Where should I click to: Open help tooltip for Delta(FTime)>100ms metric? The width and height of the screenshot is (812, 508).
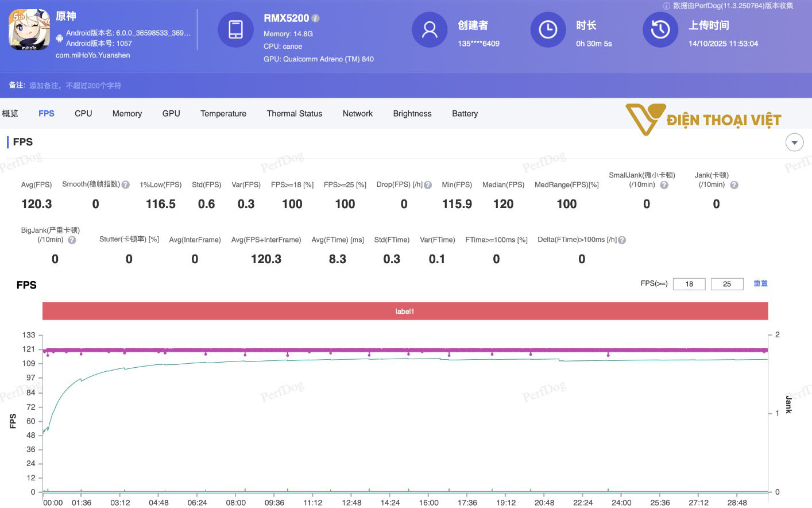point(622,240)
